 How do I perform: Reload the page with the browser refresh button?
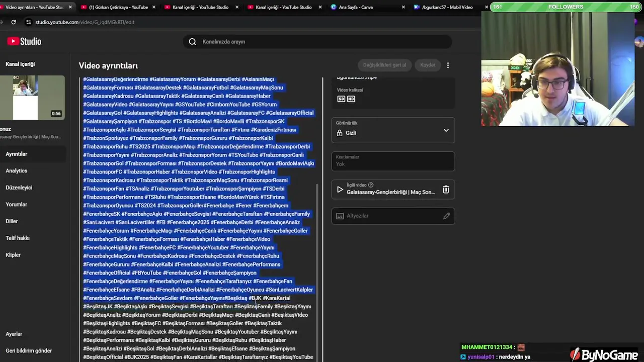click(x=14, y=22)
